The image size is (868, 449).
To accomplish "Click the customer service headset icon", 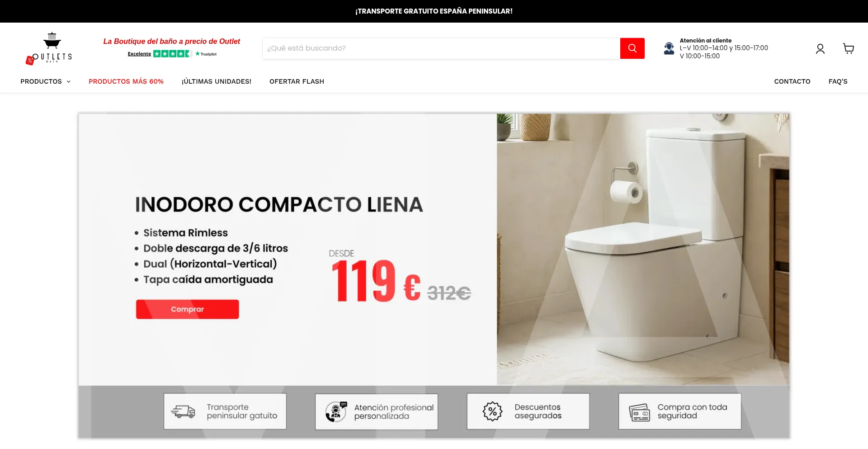I will [x=669, y=48].
